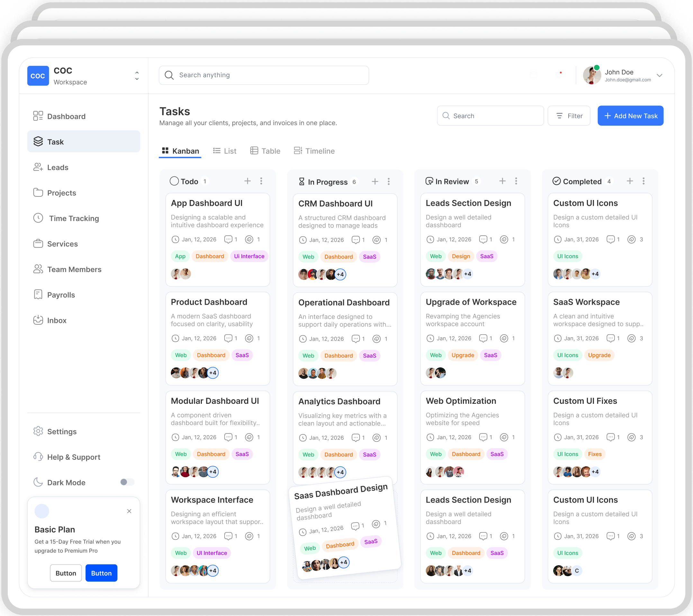The image size is (693, 616).
Task: Toggle the Dark Mode switch
Action: coord(127,482)
